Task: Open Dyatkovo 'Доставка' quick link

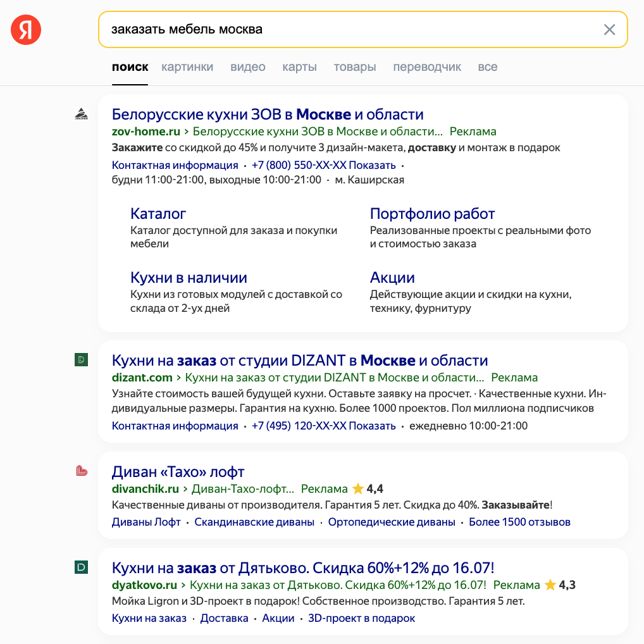Action: (x=224, y=618)
